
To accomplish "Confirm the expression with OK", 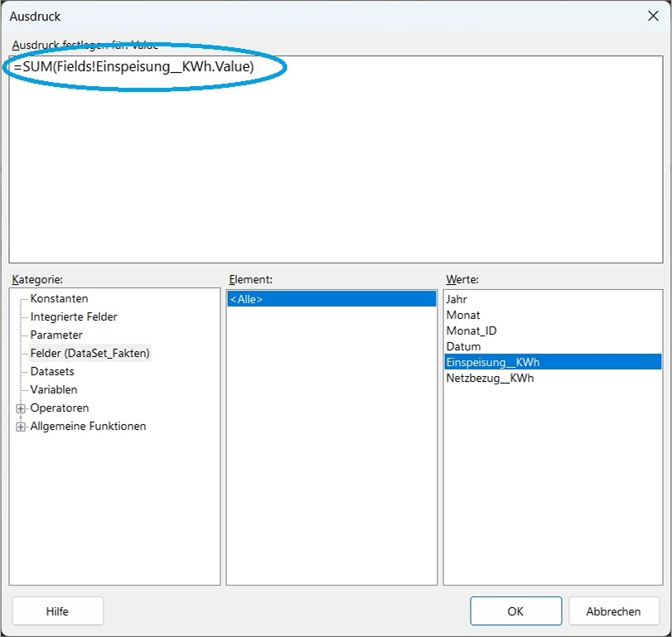I will pyautogui.click(x=515, y=611).
